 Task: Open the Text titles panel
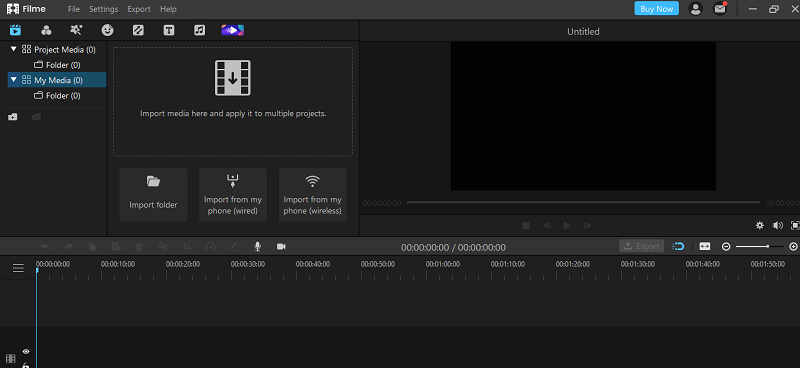coord(169,30)
